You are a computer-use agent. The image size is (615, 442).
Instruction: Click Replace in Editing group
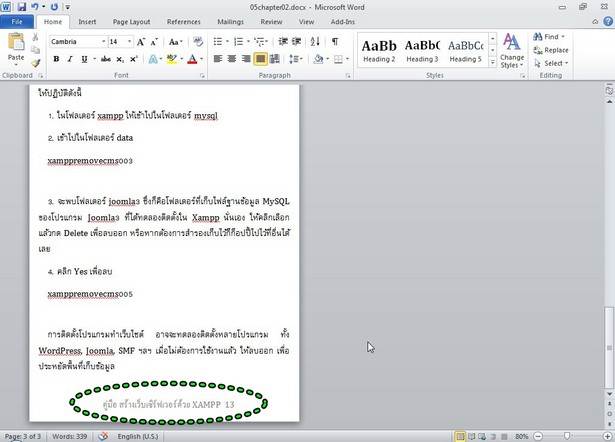pos(551,50)
